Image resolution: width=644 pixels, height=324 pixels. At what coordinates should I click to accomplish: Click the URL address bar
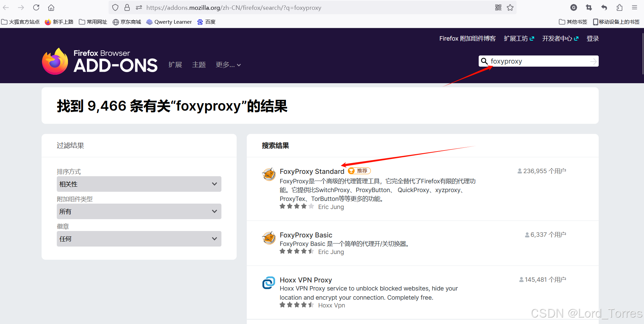[x=313, y=7]
